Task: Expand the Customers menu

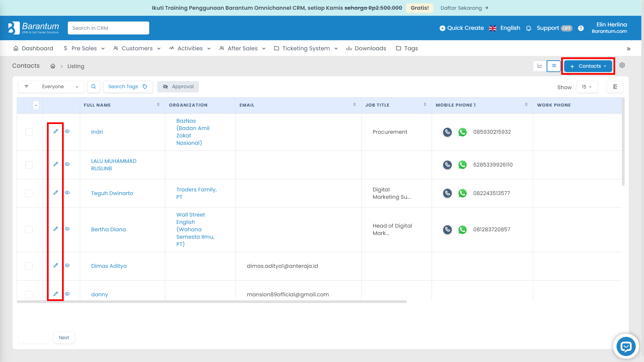Action: coord(137,48)
